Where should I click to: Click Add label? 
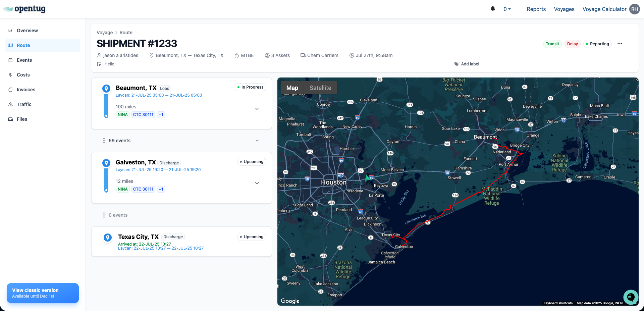[470, 64]
